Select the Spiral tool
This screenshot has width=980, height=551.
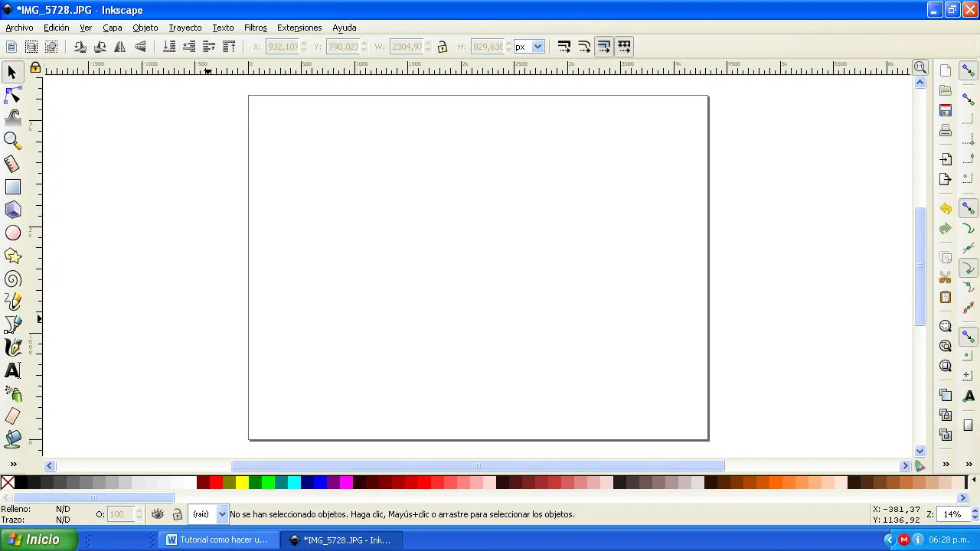pyautogui.click(x=12, y=279)
